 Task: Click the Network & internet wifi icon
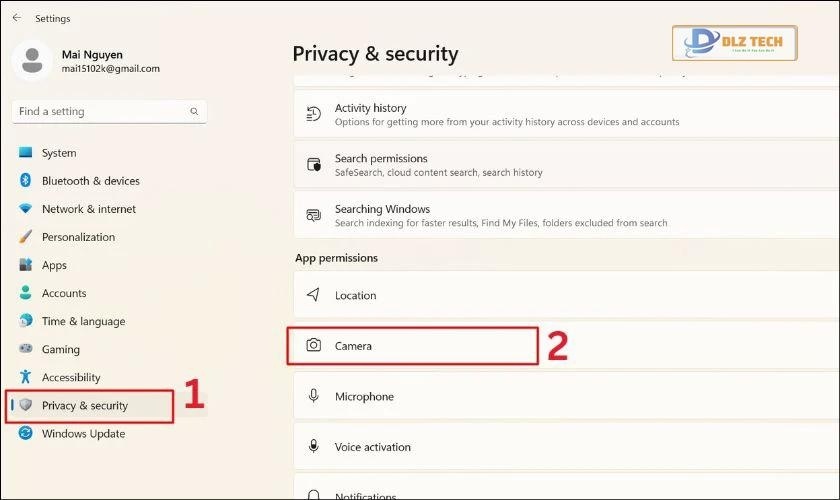click(25, 209)
